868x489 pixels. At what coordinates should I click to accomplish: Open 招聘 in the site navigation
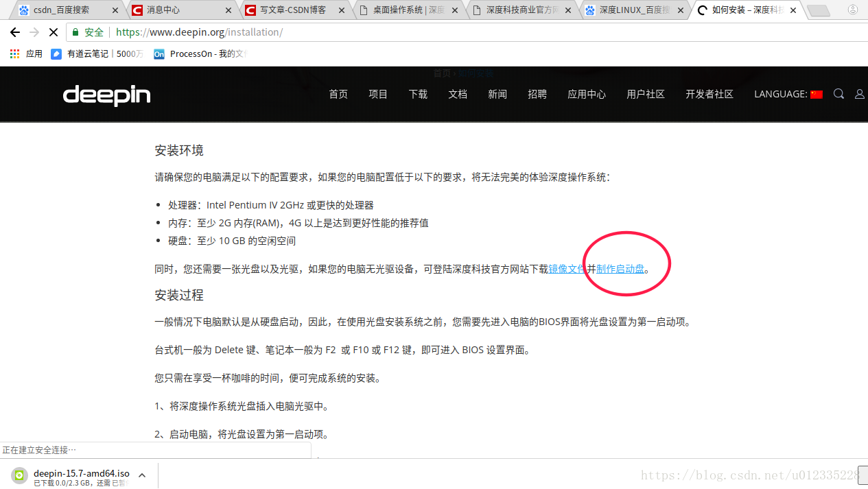click(537, 95)
